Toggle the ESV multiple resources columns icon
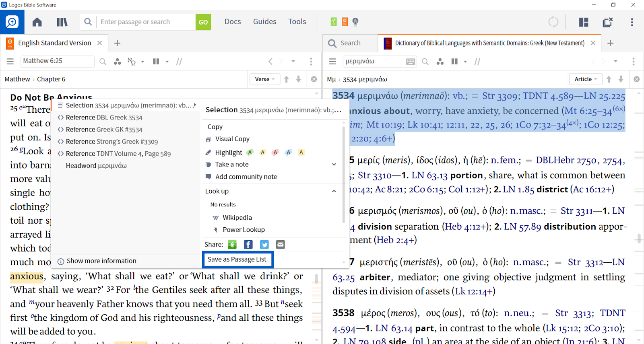This screenshot has height=344, width=644. pos(156,62)
